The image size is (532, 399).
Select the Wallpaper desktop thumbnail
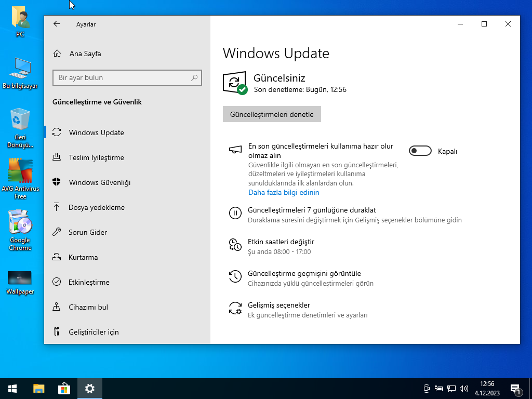[20, 282]
